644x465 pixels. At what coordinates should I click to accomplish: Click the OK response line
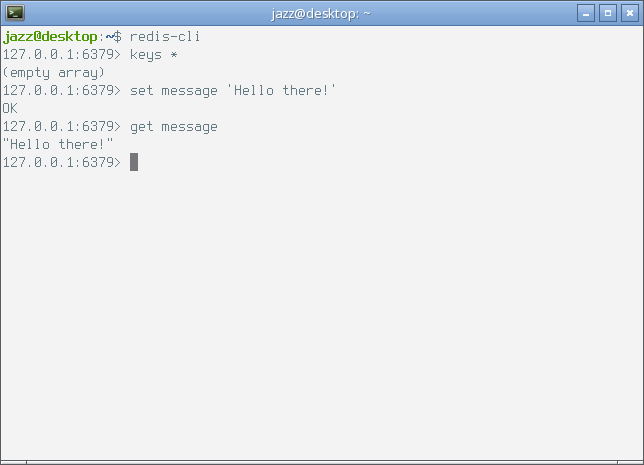tap(10, 108)
